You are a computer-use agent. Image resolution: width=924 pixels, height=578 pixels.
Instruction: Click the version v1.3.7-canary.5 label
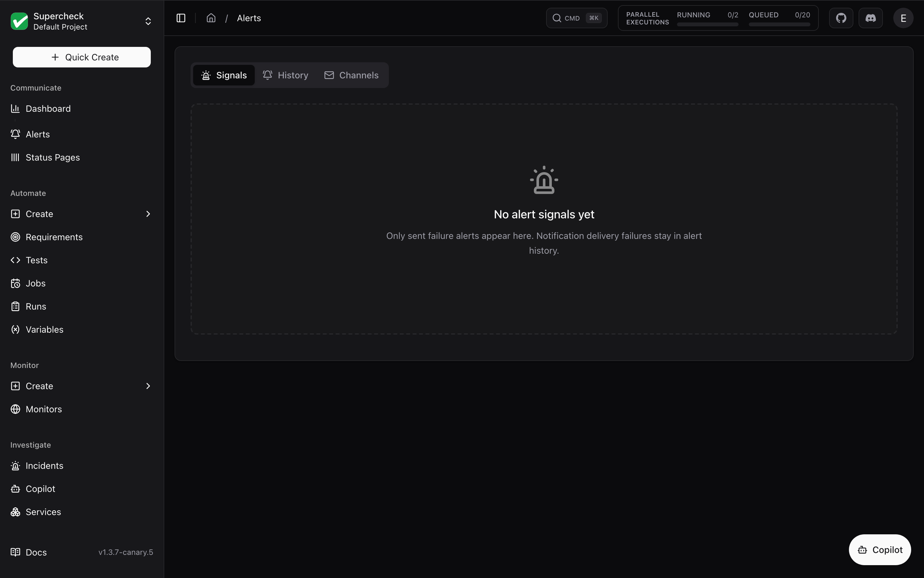coord(126,552)
